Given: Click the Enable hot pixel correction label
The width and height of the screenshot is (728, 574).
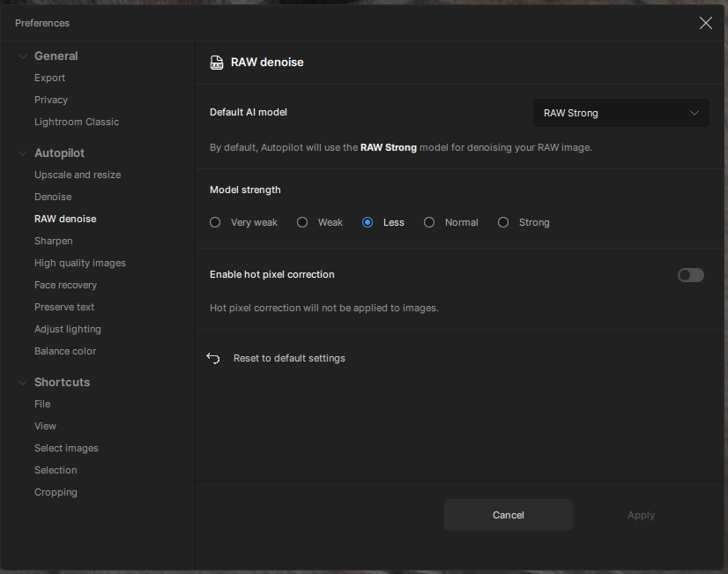Looking at the screenshot, I should coord(272,274).
